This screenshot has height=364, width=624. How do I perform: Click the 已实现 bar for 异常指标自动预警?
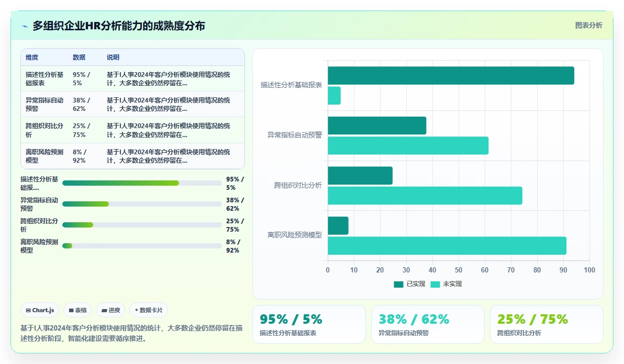coord(377,126)
